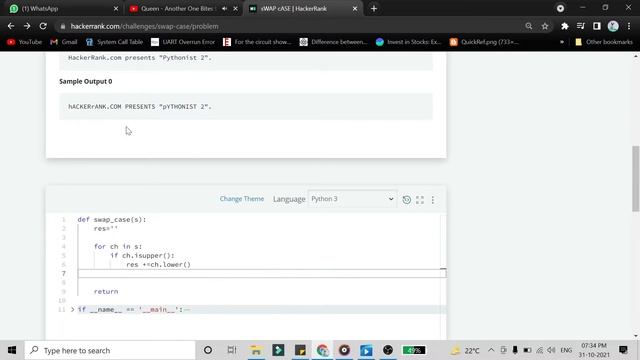Image resolution: width=640 pixels, height=360 pixels.
Task: Open the Other bookmarks folder
Action: click(x=604, y=42)
